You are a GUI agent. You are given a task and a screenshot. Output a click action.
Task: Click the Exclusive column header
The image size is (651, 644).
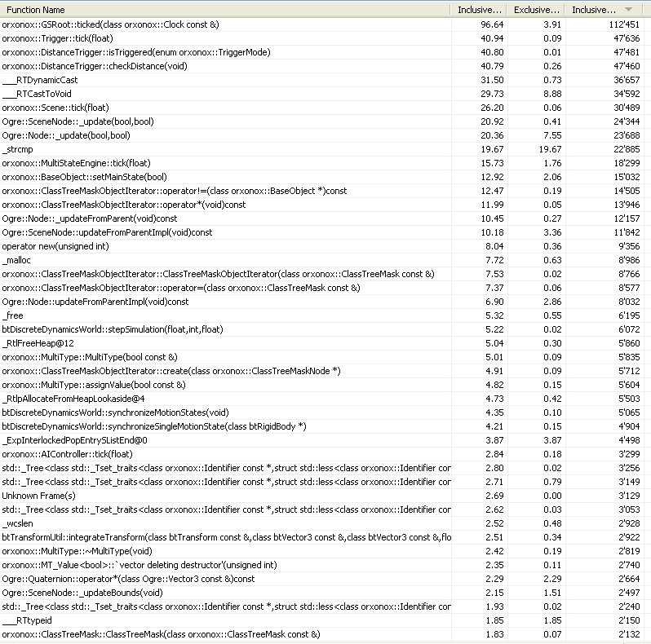click(537, 10)
